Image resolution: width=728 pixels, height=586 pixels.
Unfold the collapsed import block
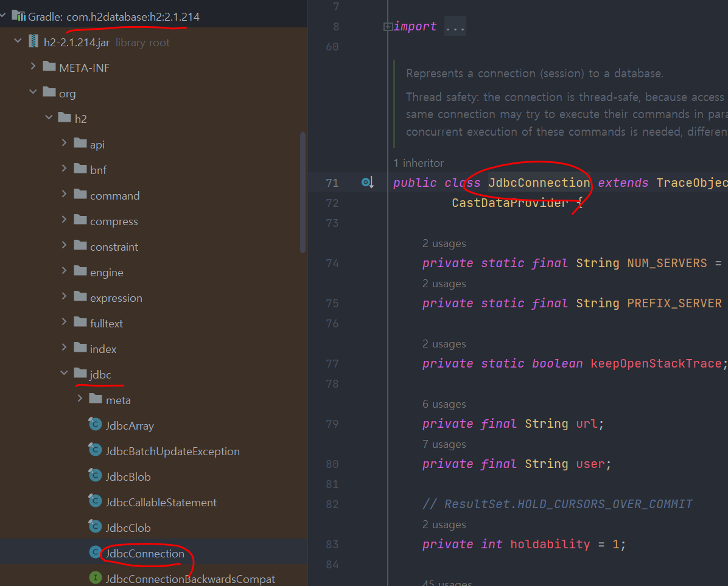388,26
